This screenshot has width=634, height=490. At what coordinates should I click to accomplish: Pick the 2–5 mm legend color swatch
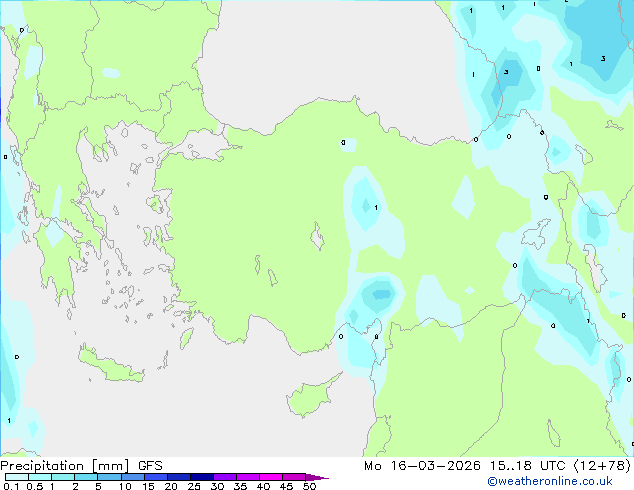86,477
